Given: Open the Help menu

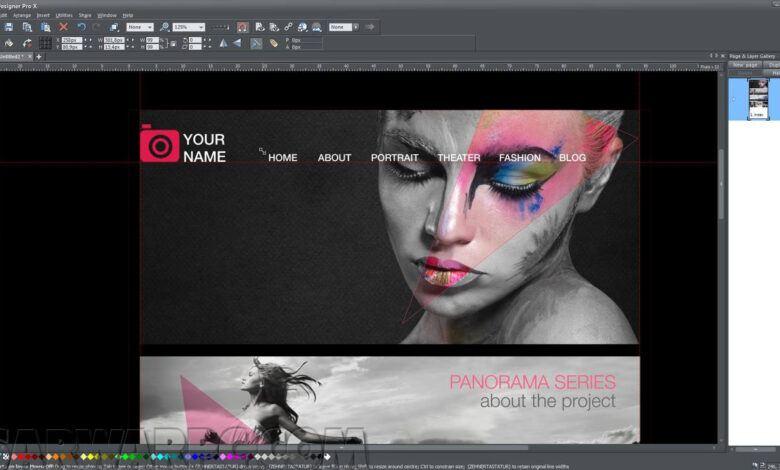Looking at the screenshot, I should tap(128, 15).
